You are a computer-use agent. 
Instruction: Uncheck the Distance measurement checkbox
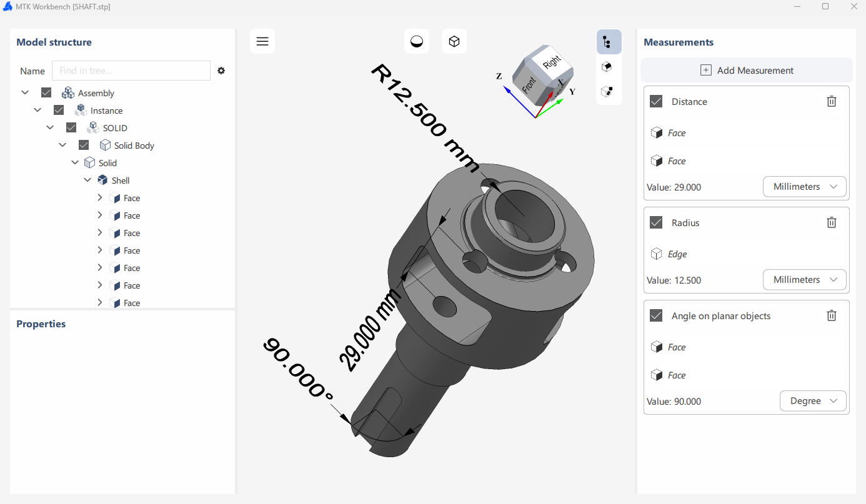tap(656, 102)
